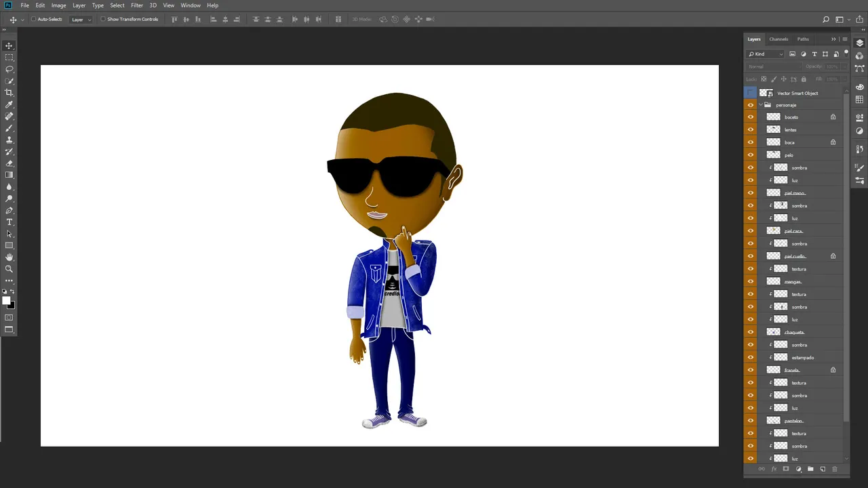Screen dimensions: 868x488
Task: Open the Layers panel menu
Action: (x=844, y=39)
